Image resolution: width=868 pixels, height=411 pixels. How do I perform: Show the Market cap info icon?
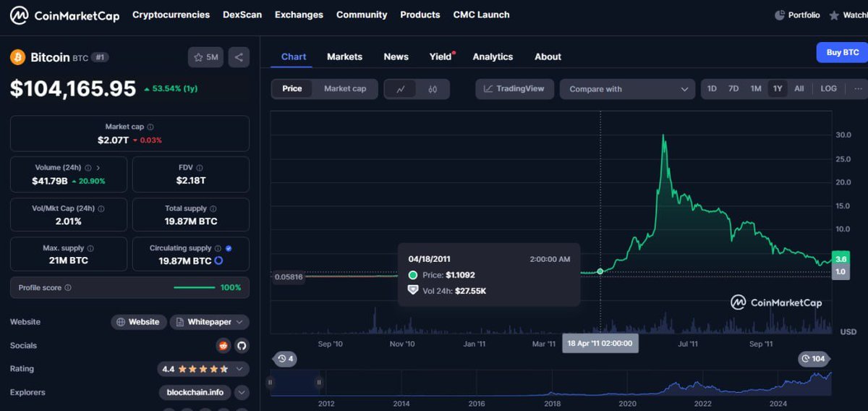click(150, 127)
